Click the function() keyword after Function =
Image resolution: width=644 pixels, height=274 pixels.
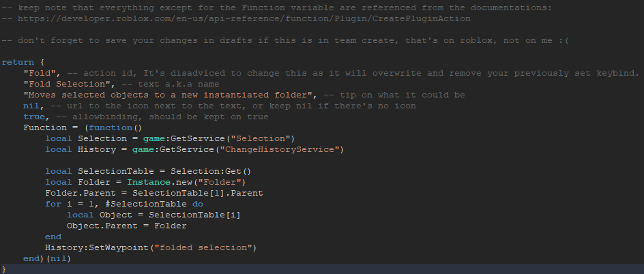click(115, 127)
